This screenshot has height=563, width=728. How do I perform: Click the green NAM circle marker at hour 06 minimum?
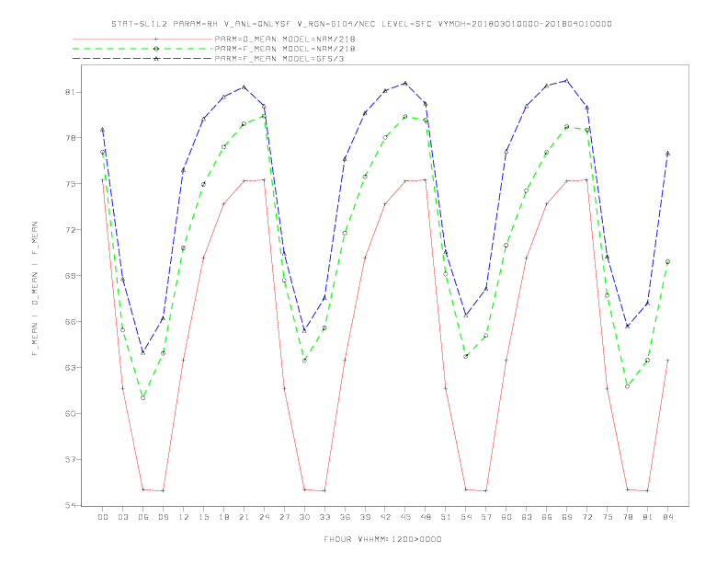tap(143, 398)
